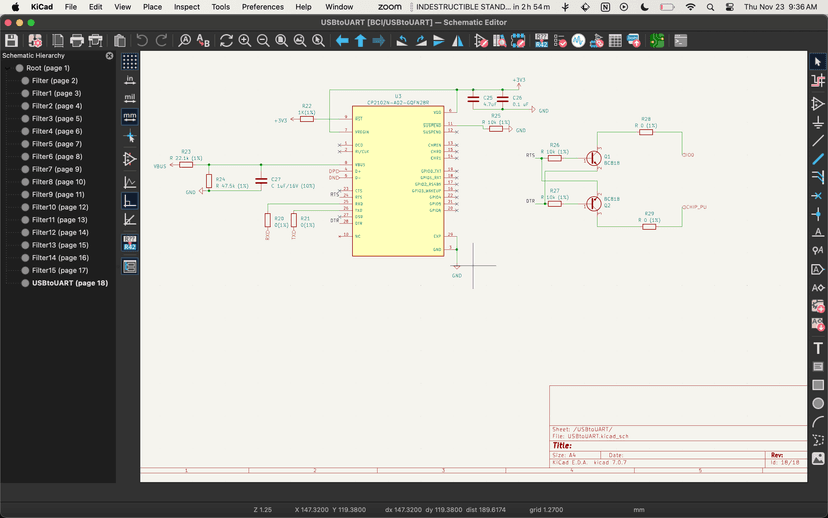The height and width of the screenshot is (518, 828).
Task: Switch units to millimeters
Action: pyautogui.click(x=130, y=117)
